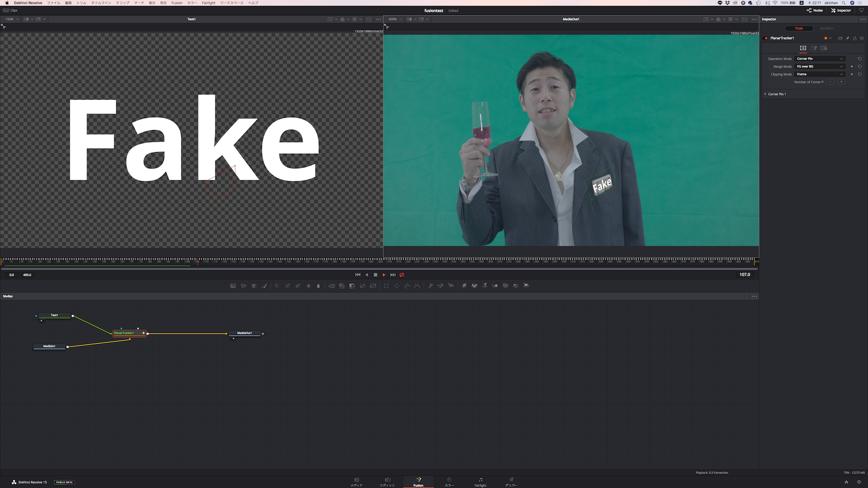868x488 pixels.
Task: Pick the Rectangle mask tool
Action: (386, 286)
